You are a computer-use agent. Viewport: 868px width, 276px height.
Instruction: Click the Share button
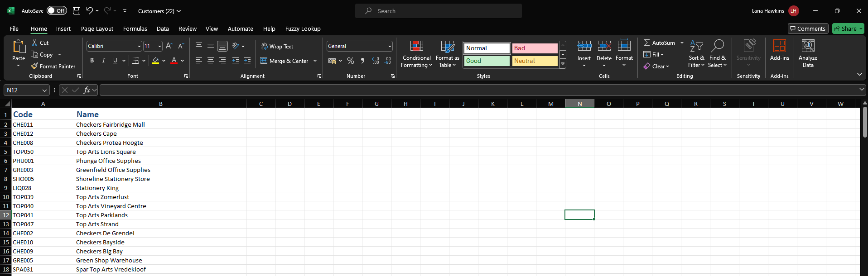[848, 29]
